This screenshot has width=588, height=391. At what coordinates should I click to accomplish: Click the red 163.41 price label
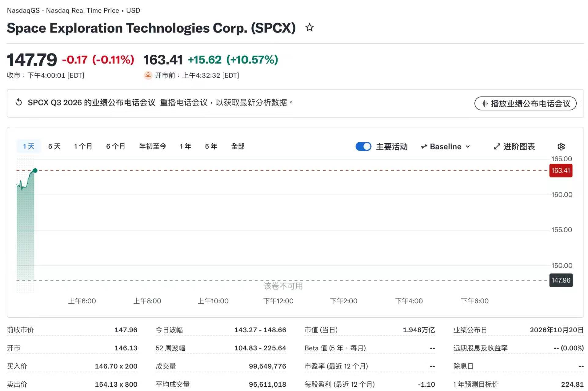pyautogui.click(x=561, y=170)
